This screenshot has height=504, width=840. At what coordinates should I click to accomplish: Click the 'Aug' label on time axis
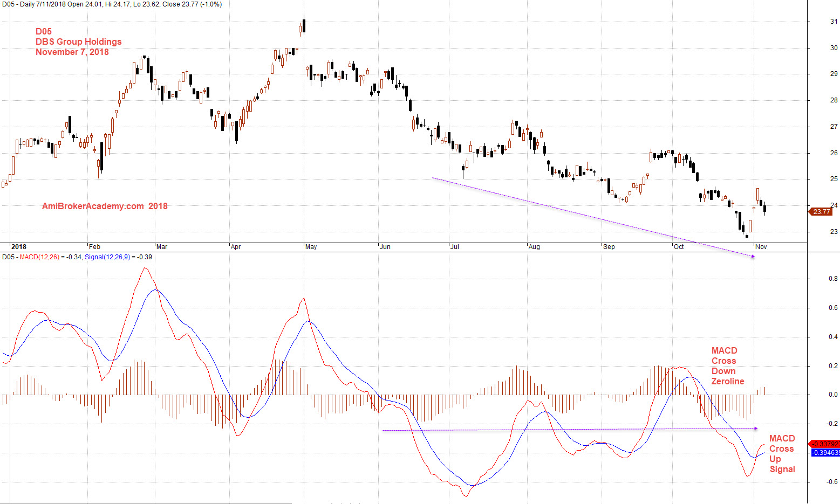pyautogui.click(x=534, y=247)
